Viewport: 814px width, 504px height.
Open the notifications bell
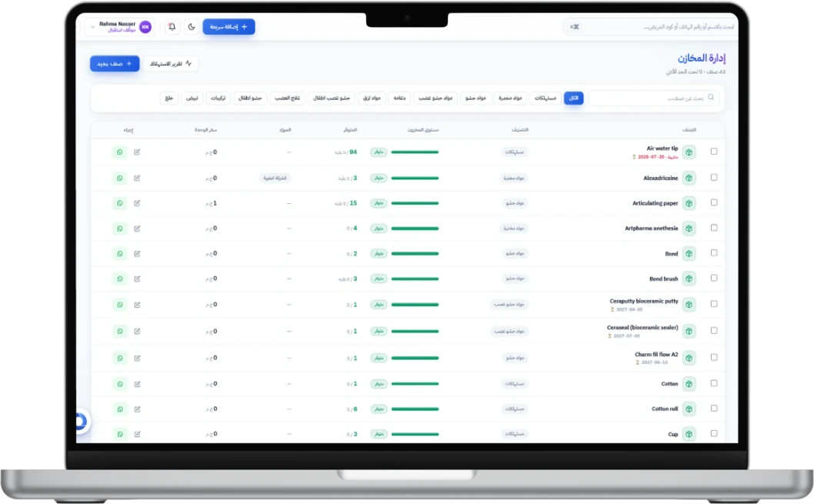172,26
